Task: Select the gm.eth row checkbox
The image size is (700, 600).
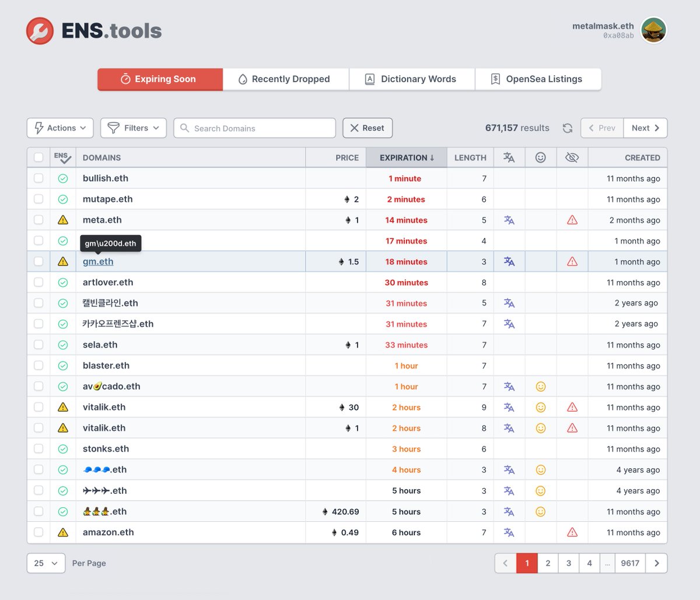Action: point(38,261)
